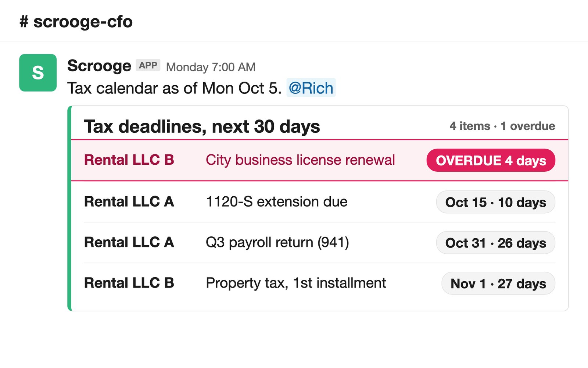Open the 1120-S extension due item
Viewport: 588px width, 368px height.
[x=276, y=201]
